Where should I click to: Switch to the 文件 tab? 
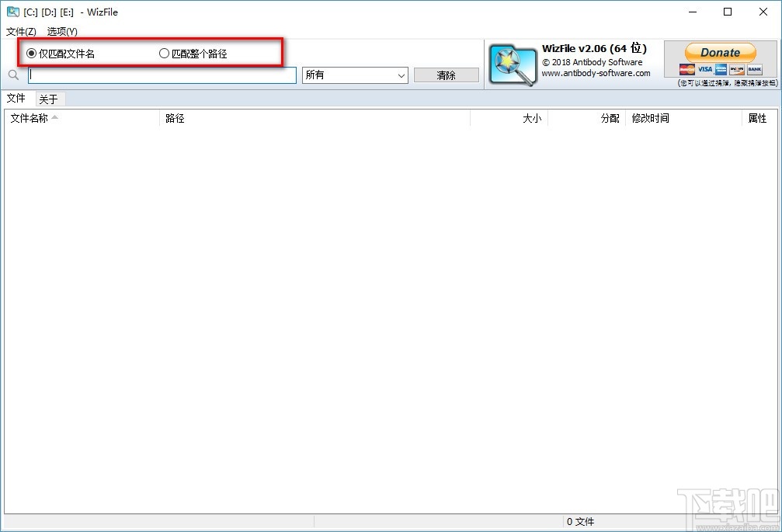tap(16, 98)
